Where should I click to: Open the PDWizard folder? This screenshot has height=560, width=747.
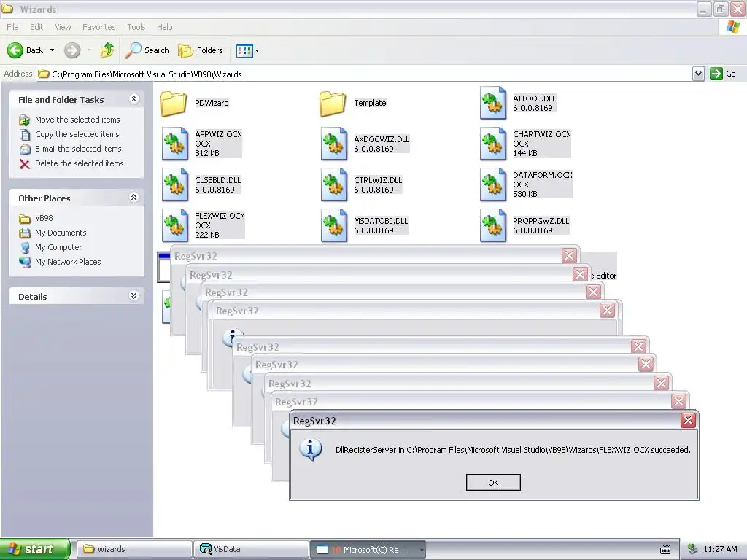point(174,104)
